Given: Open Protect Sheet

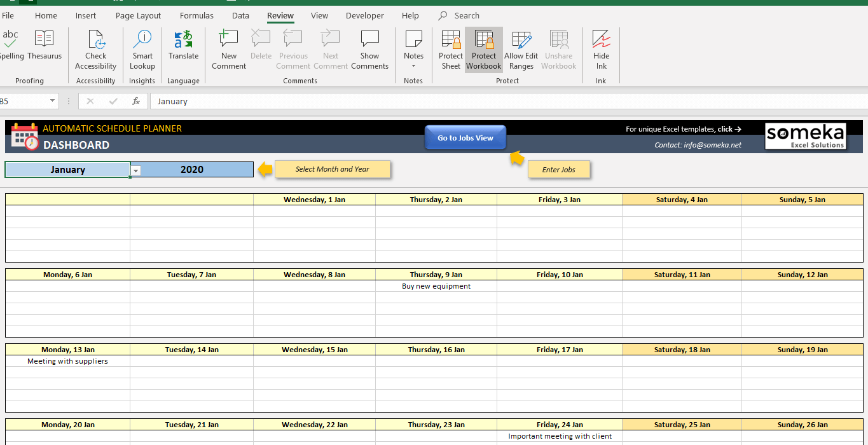Looking at the screenshot, I should 450,48.
